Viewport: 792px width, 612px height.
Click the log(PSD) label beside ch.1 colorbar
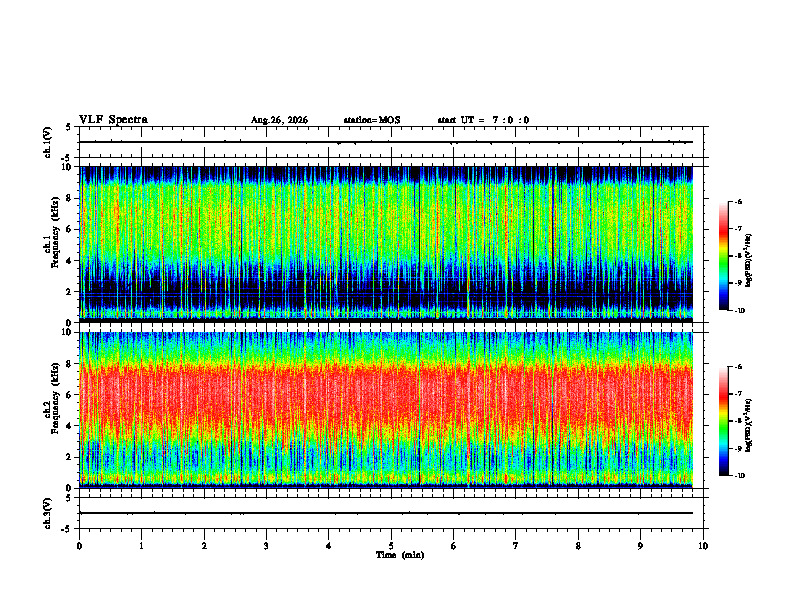click(x=749, y=260)
